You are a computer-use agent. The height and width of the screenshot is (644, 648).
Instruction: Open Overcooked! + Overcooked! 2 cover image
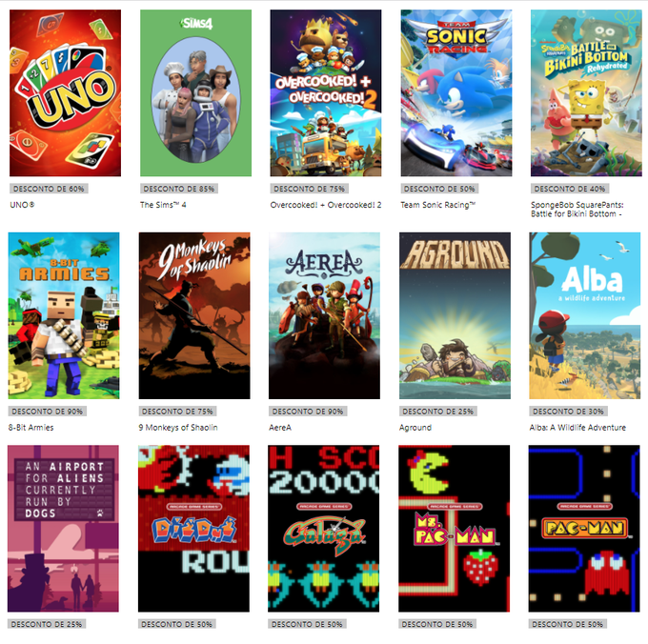pos(326,93)
